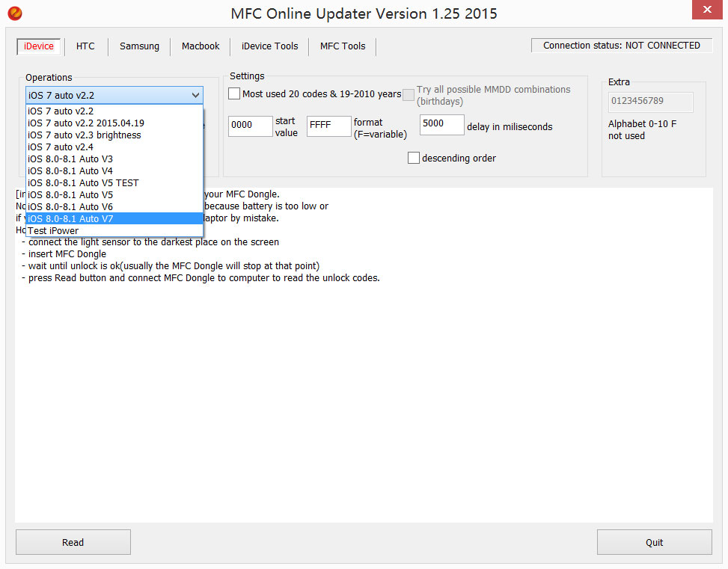
Task: Focus the format field showing FFFF
Action: coord(328,126)
